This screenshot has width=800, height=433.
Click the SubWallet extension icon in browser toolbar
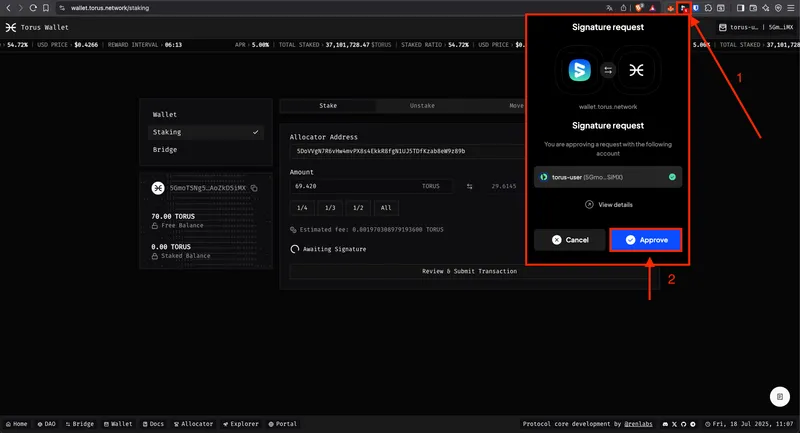click(683, 8)
